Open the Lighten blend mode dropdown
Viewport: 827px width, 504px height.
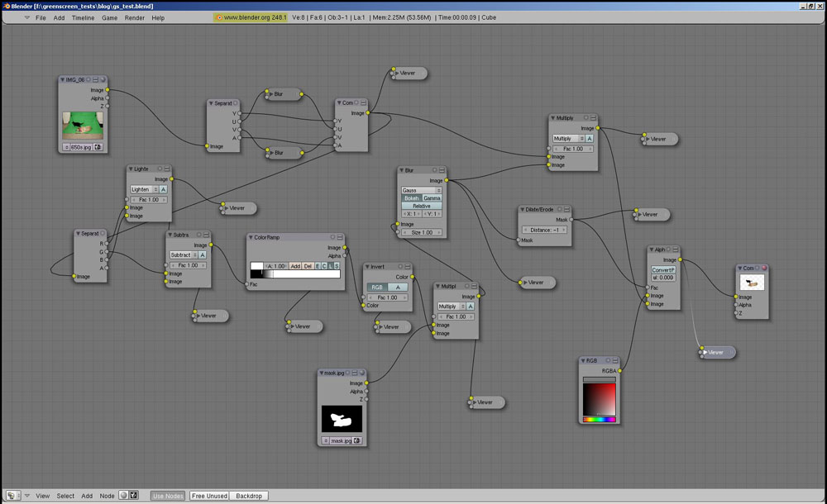(x=144, y=189)
